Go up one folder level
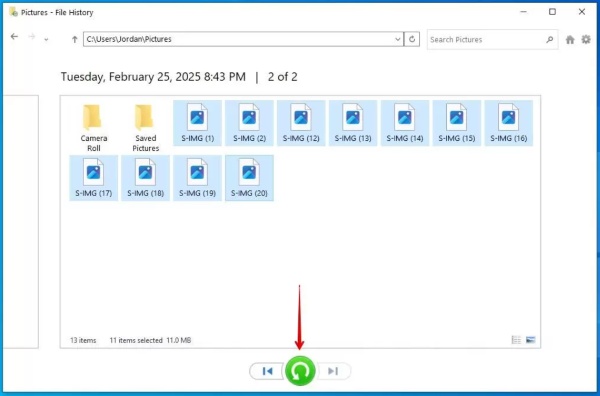600x396 pixels. click(75, 39)
